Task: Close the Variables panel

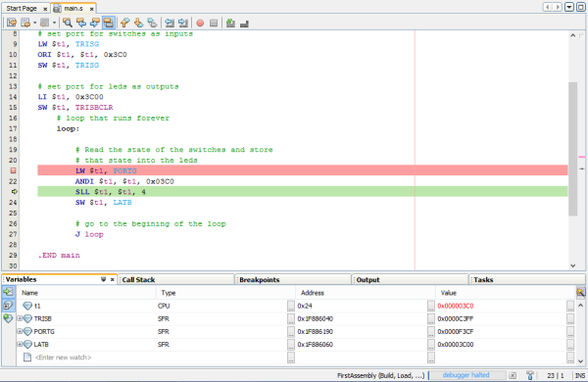Action: tap(112, 280)
